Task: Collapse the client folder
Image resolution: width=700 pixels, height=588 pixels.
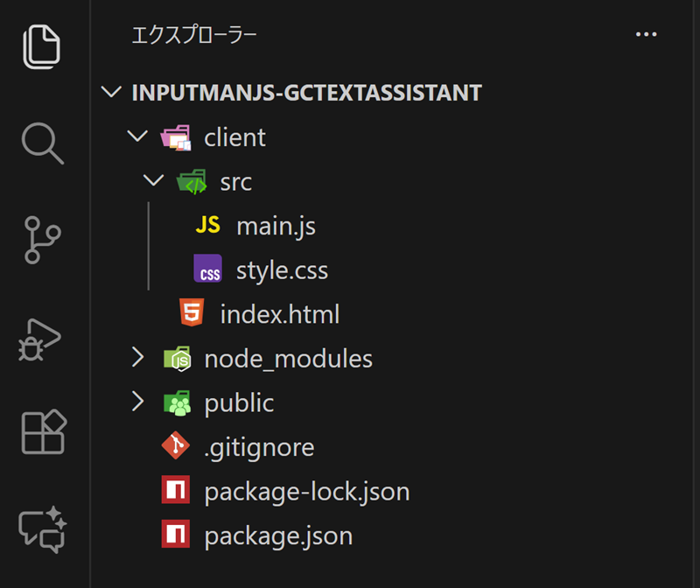Action: point(137,136)
